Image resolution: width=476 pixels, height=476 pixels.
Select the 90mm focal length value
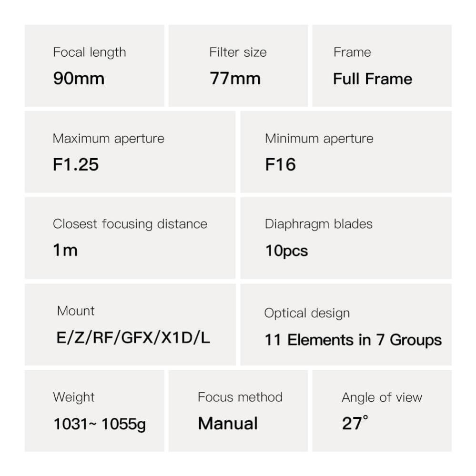coord(79,79)
